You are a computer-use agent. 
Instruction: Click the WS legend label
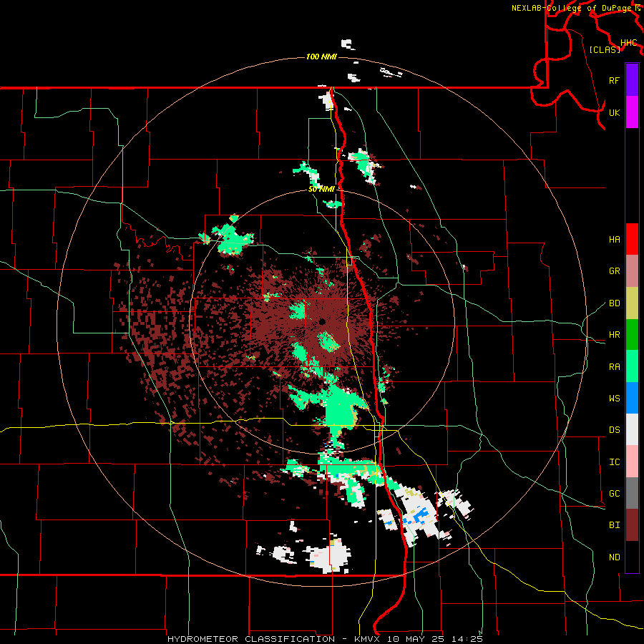(x=614, y=399)
